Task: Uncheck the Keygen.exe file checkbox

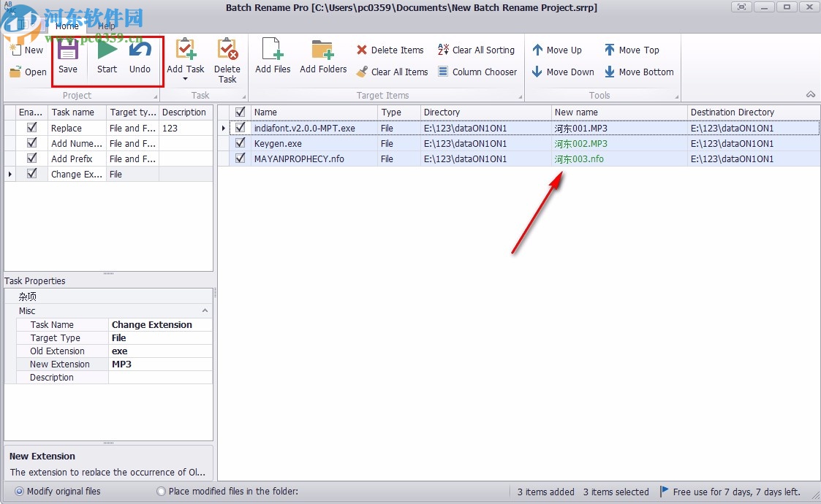Action: [x=240, y=144]
